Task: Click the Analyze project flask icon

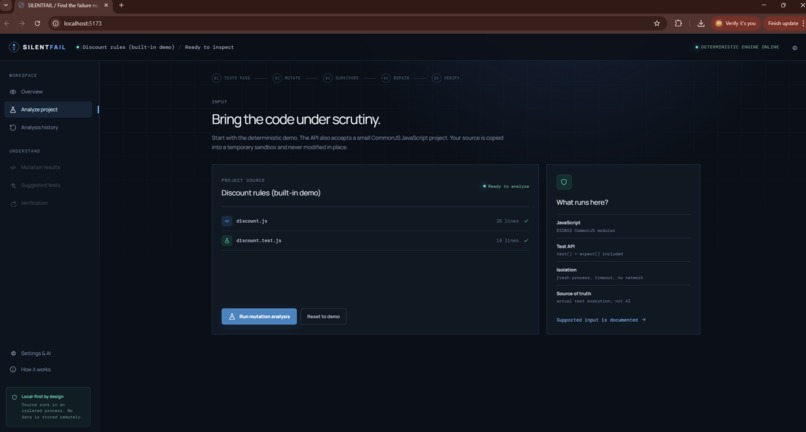Action: tap(13, 110)
